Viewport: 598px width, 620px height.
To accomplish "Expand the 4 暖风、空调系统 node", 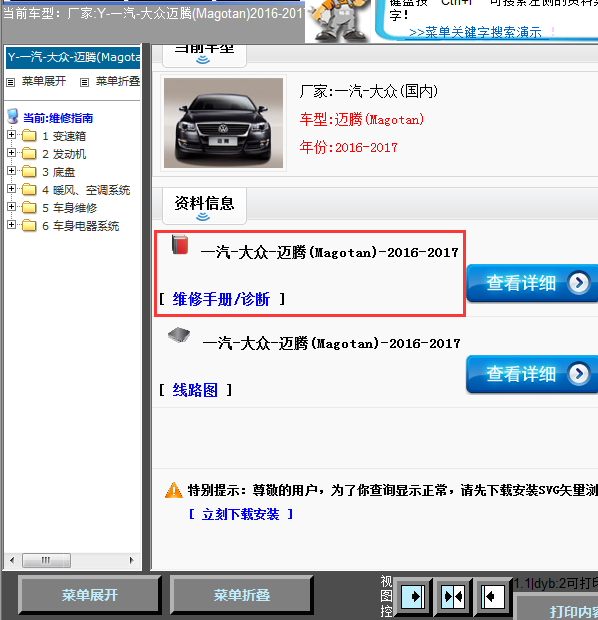I will coord(11,189).
